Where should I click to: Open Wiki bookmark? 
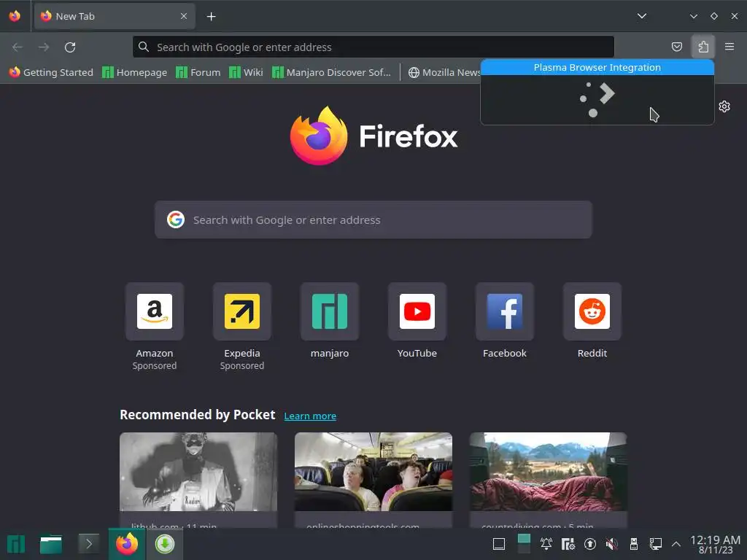246,72
